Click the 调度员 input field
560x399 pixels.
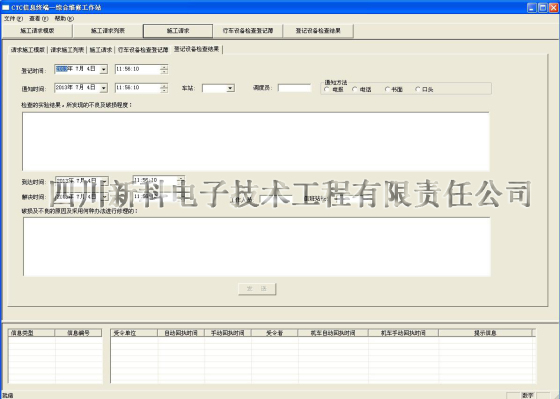pos(295,88)
